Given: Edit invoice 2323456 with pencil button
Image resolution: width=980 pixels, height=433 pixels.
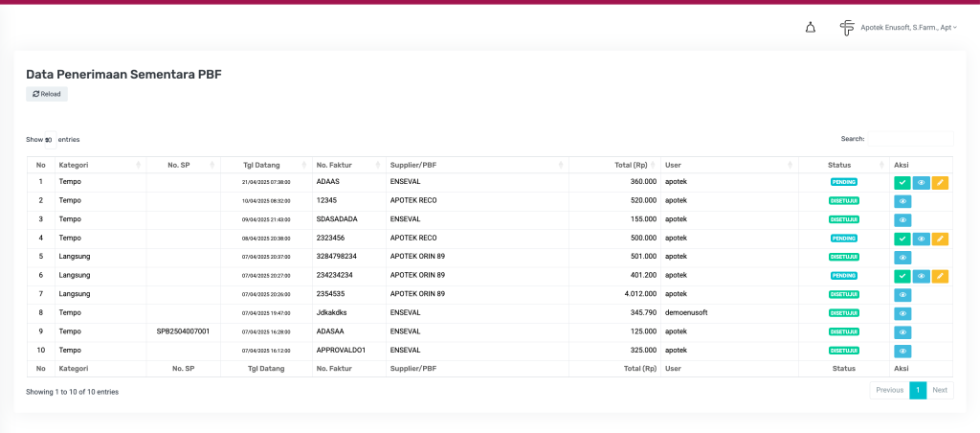Looking at the screenshot, I should (x=940, y=239).
